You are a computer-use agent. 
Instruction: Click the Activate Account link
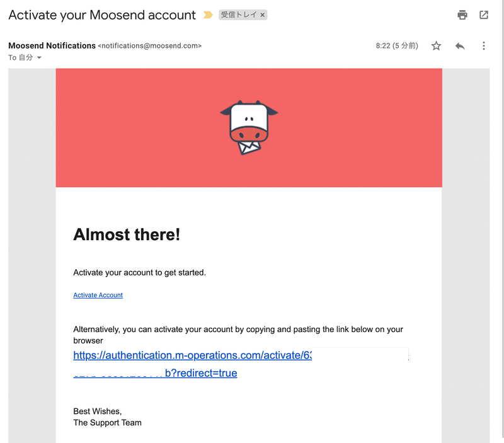[x=98, y=295]
